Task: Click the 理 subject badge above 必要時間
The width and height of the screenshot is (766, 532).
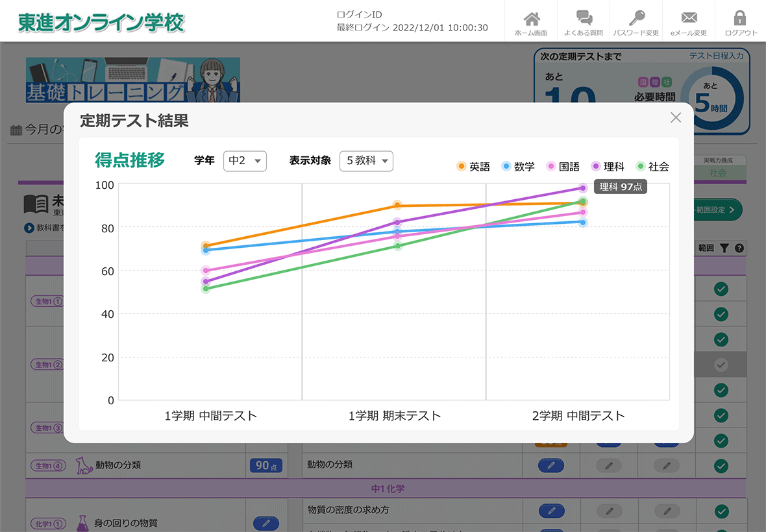Action: click(x=654, y=82)
